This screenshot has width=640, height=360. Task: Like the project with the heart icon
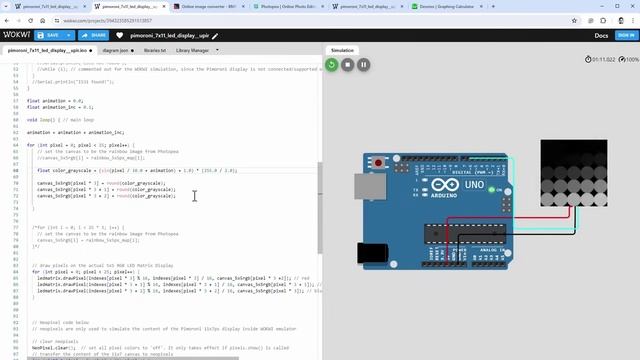[x=119, y=36]
